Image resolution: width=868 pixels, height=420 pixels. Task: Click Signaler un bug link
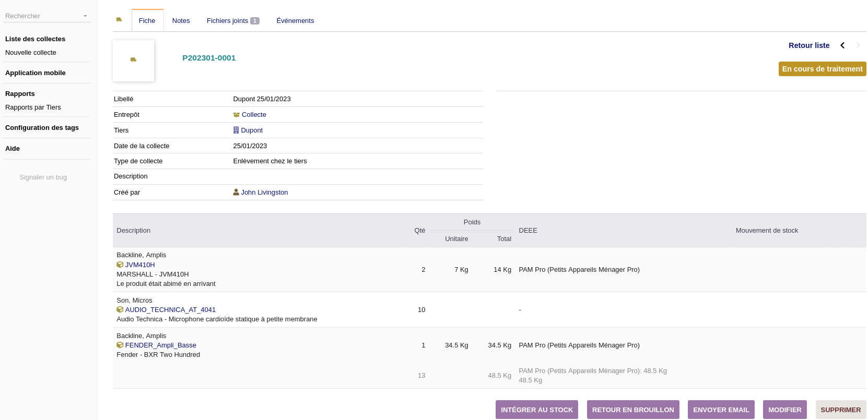pyautogui.click(x=43, y=177)
